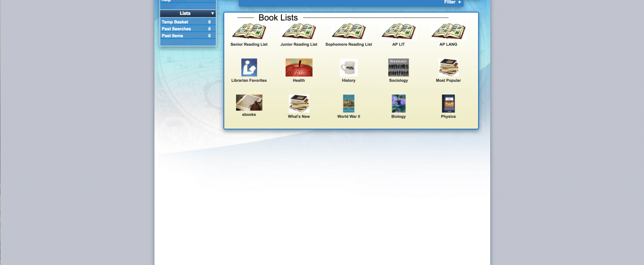The width and height of the screenshot is (644, 265).
Task: Click the Biology text label
Action: coord(399,117)
